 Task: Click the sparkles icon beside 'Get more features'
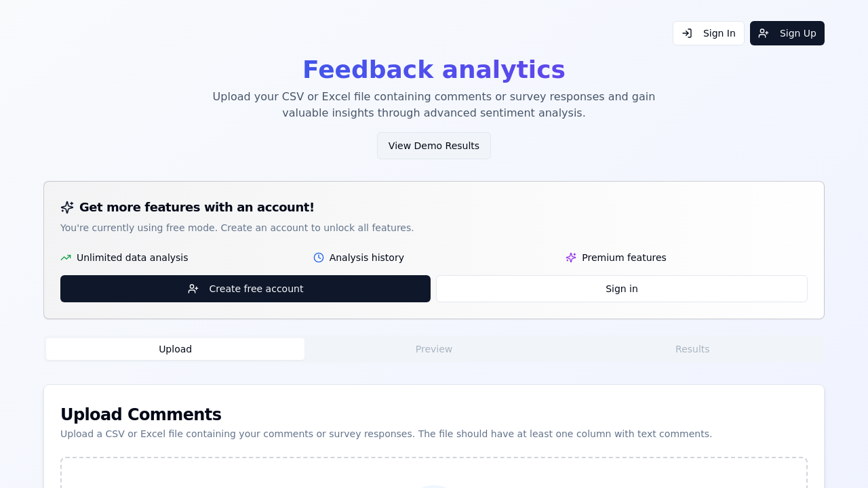[66, 207]
